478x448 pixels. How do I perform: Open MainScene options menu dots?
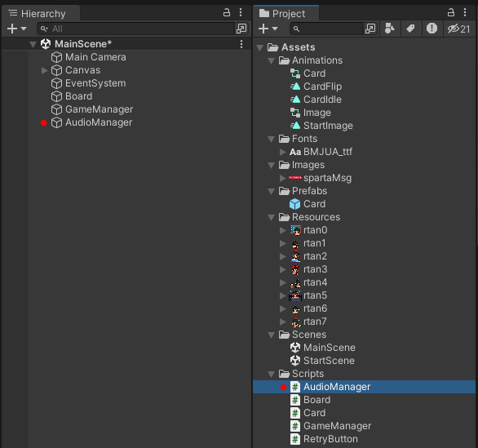click(x=241, y=44)
